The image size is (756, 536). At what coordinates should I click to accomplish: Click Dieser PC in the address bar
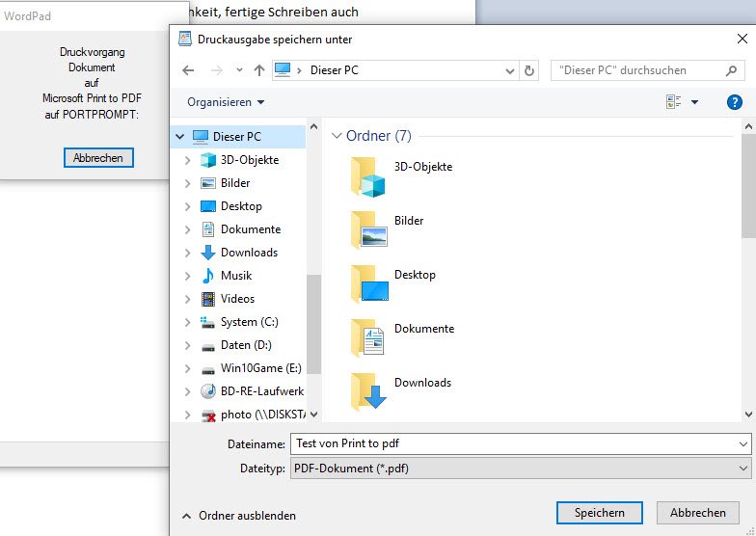(334, 70)
